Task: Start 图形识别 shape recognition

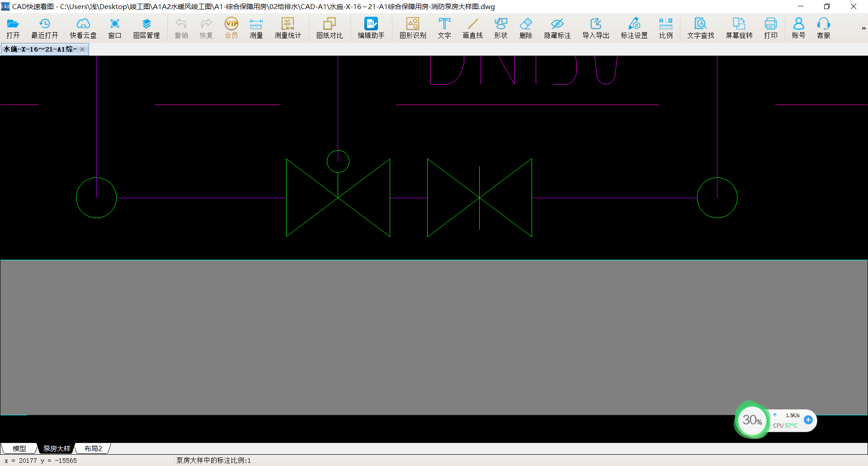Action: click(413, 28)
